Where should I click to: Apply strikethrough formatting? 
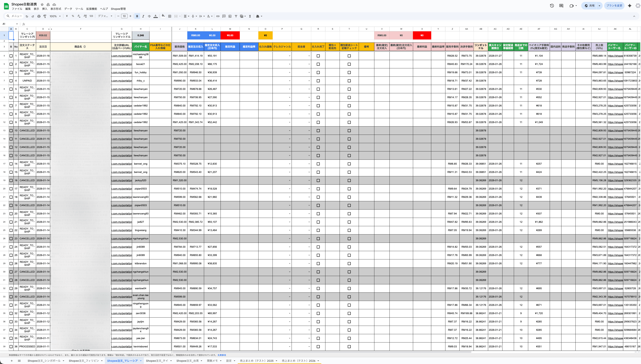[x=149, y=16]
